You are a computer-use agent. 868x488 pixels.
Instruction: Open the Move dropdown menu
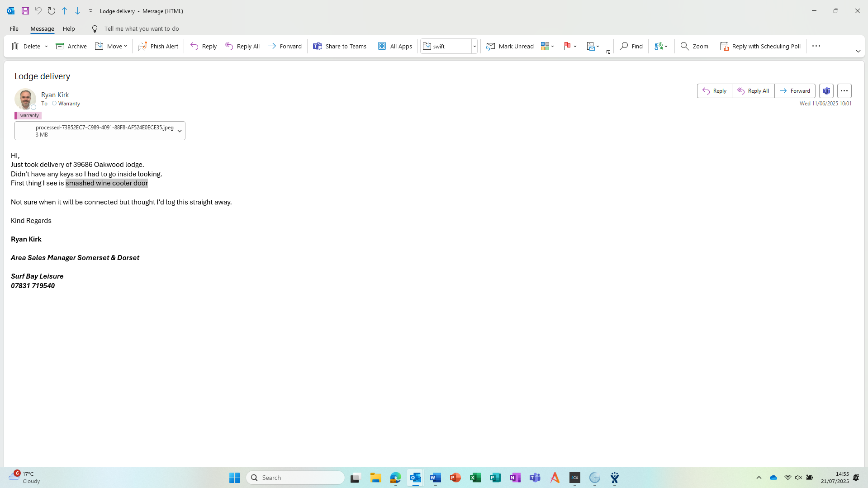[125, 46]
